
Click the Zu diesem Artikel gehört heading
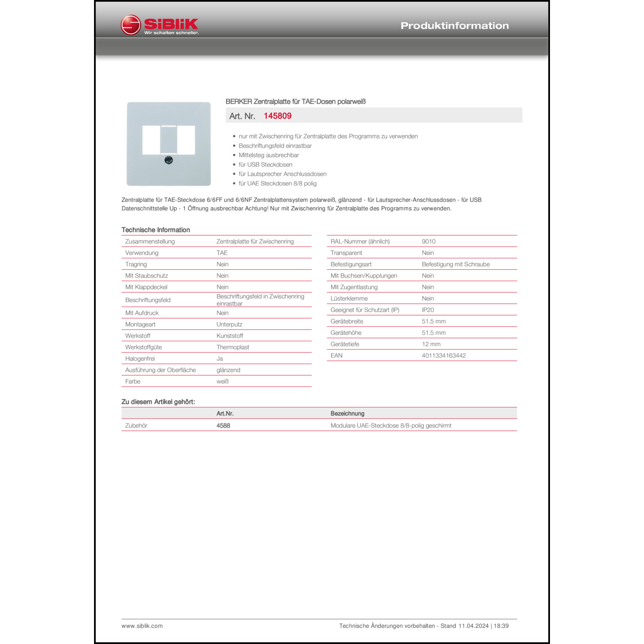(158, 402)
